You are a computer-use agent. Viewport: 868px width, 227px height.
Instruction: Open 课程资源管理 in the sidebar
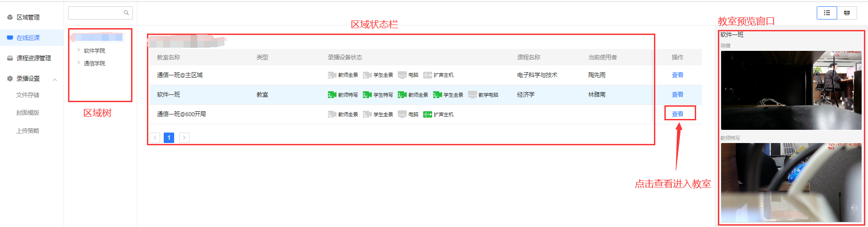click(x=34, y=58)
